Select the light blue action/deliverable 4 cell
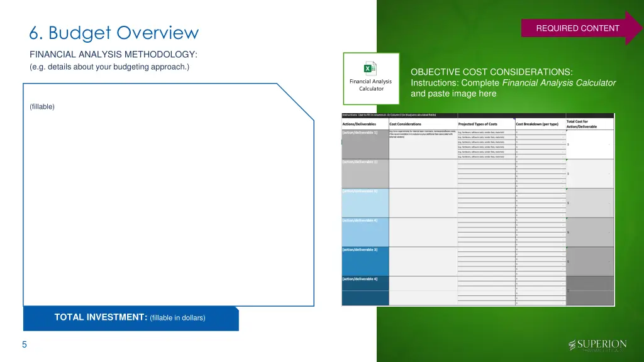644x362 pixels. [365, 233]
